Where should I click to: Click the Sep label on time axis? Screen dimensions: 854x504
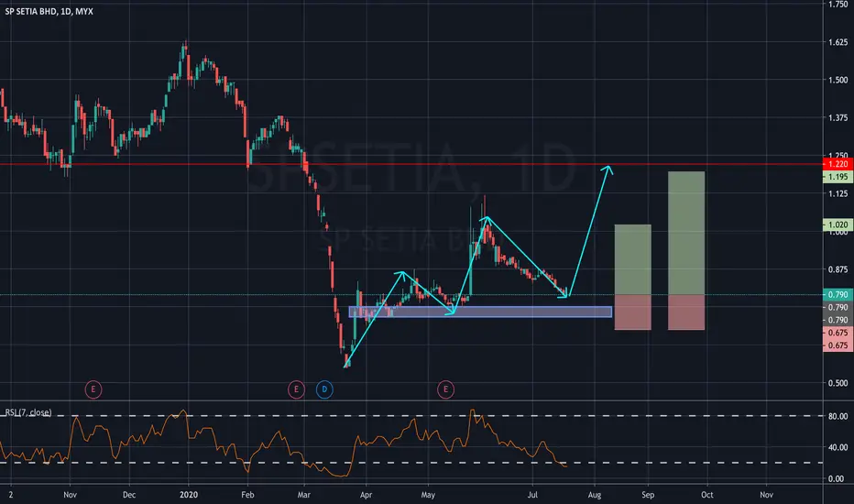point(648,495)
